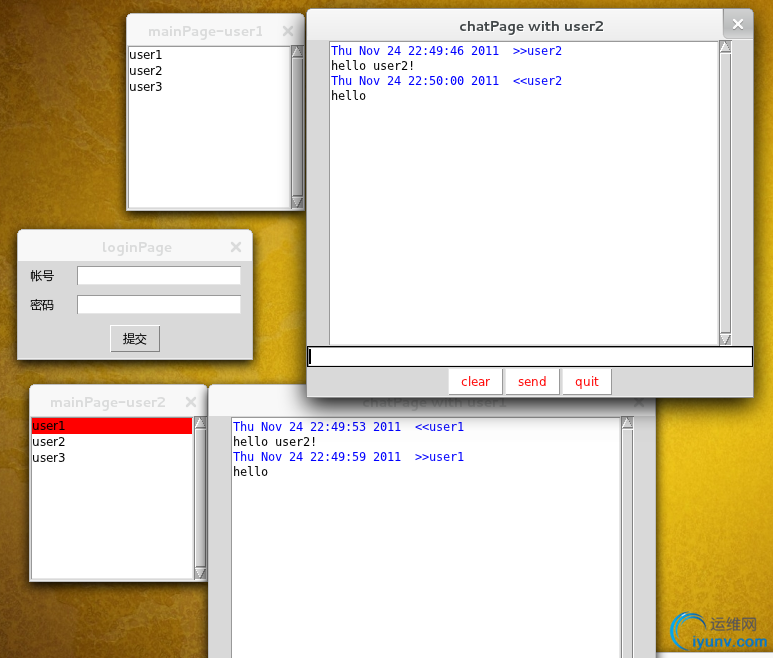This screenshot has height=658, width=773.
Task: Click scroll-down arrow in chatPage with user2
Action: pos(725,339)
